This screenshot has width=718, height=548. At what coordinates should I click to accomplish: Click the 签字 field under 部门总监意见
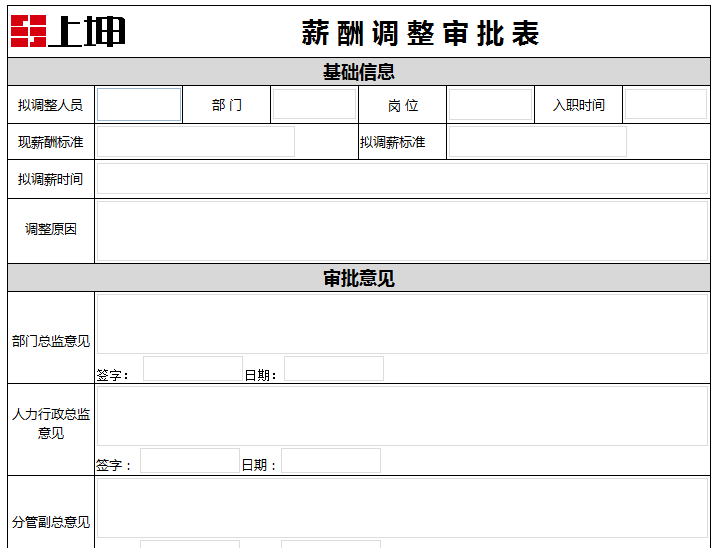pos(193,369)
